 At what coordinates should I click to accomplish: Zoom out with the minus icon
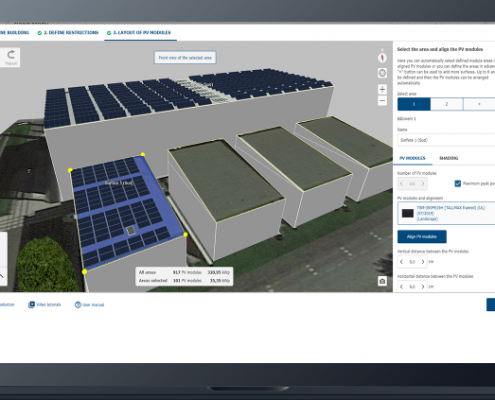(382, 101)
